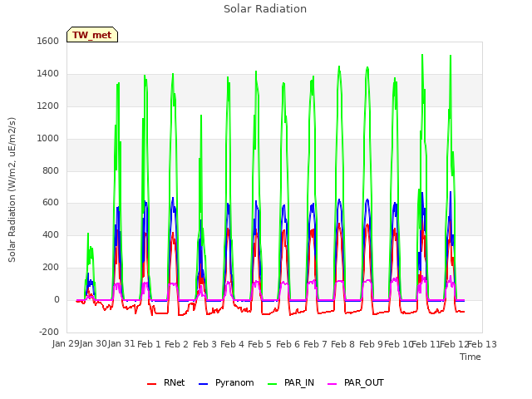Click the -200 y-axis tick label
532x399 pixels.
coord(49,332)
